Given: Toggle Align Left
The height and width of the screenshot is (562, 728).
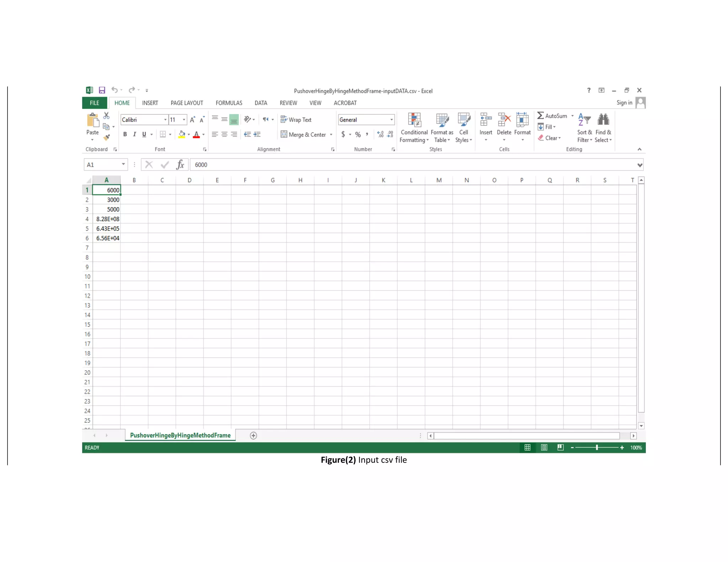Looking at the screenshot, I should (x=215, y=134).
